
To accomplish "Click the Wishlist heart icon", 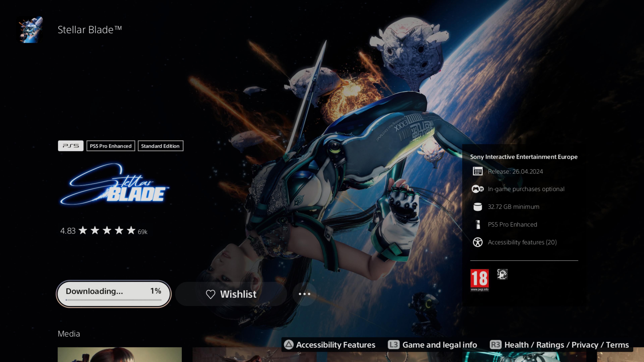I will pos(210,294).
